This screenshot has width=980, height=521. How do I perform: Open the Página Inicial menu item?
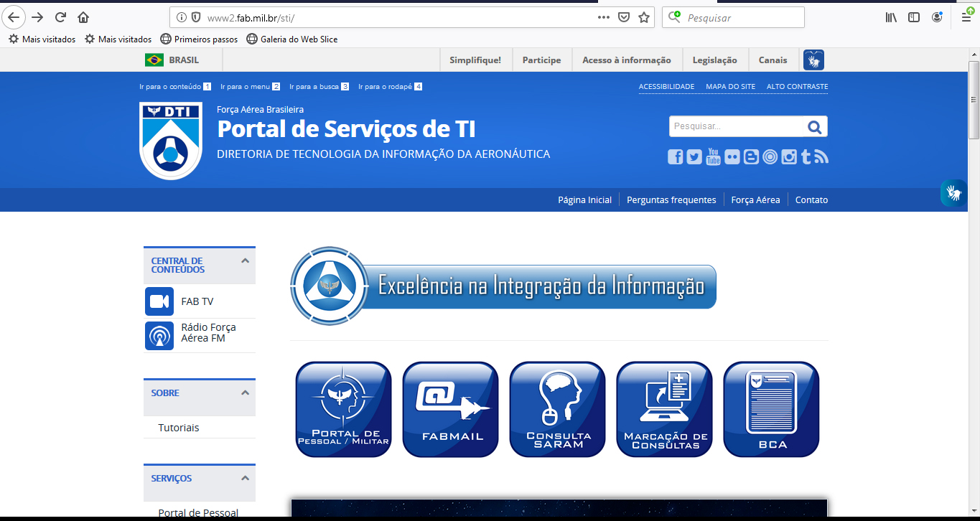coord(584,200)
